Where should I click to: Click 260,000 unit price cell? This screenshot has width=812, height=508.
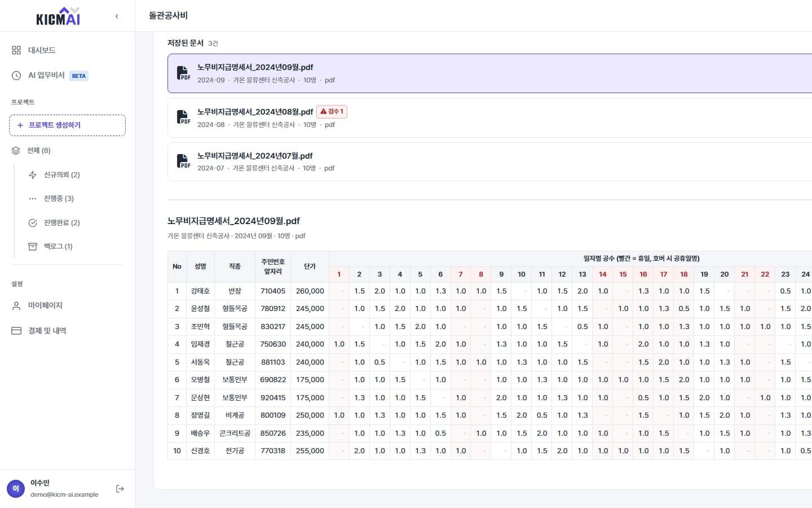(x=310, y=291)
